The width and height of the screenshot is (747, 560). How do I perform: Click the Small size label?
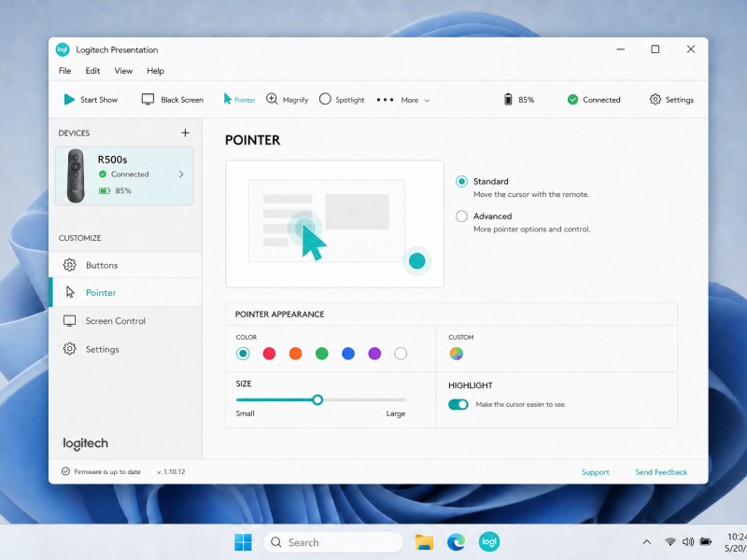245,413
